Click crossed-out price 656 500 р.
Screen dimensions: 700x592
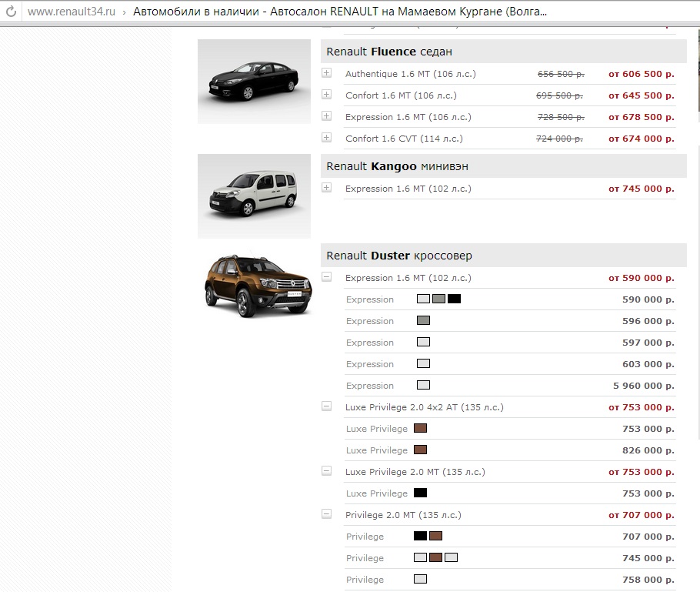pos(561,74)
